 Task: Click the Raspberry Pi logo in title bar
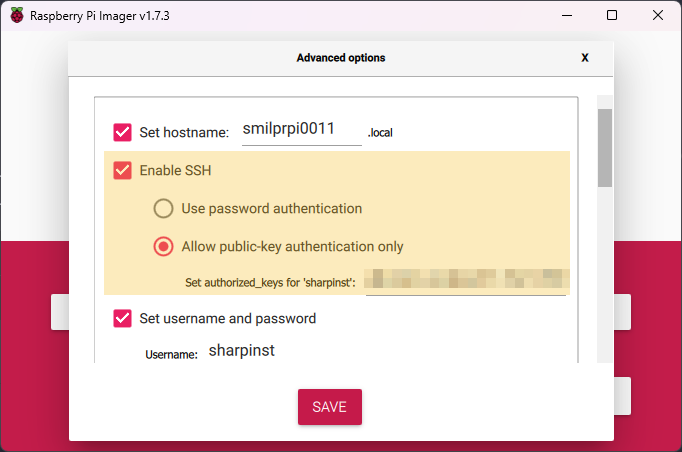17,15
